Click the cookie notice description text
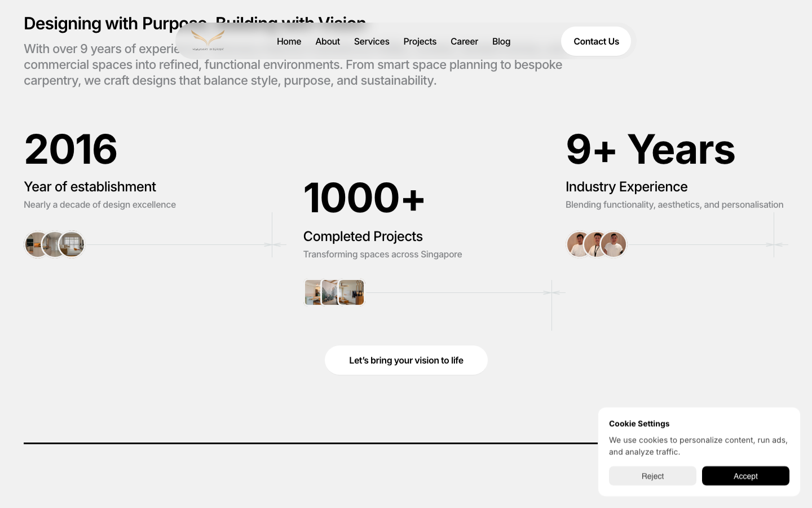This screenshot has height=508, width=812. click(x=698, y=446)
